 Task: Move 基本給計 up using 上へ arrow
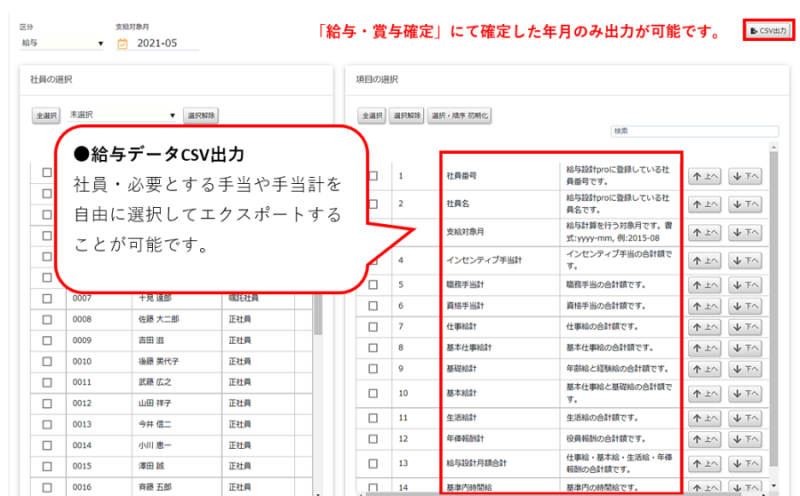tap(705, 393)
